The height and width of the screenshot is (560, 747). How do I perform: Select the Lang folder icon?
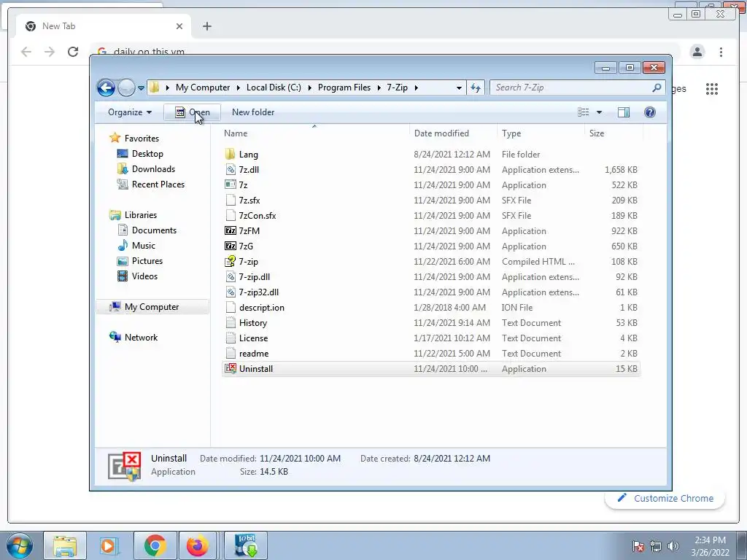click(x=230, y=155)
